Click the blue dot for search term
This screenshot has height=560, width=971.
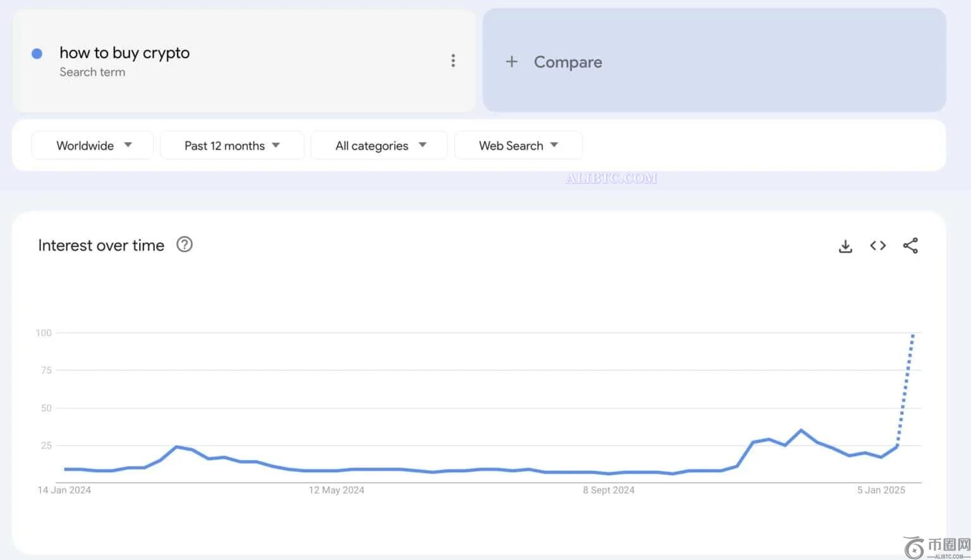[x=37, y=54]
